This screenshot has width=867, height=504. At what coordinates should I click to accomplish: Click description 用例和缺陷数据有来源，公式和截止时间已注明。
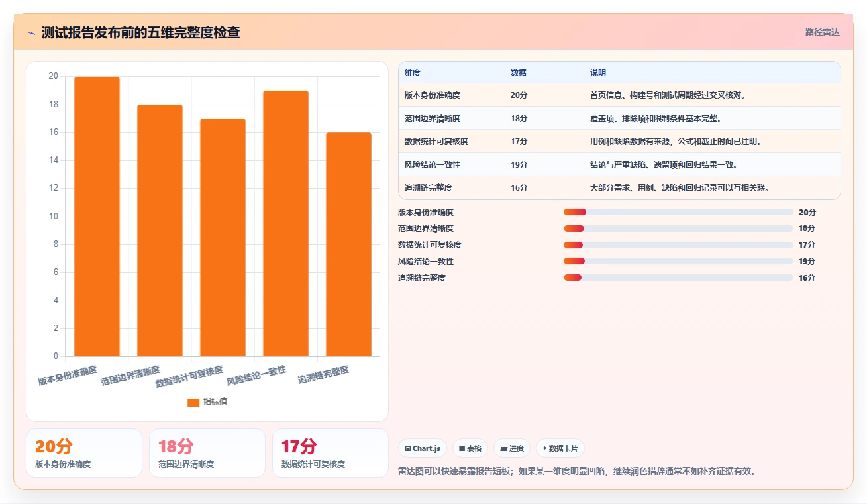676,142
